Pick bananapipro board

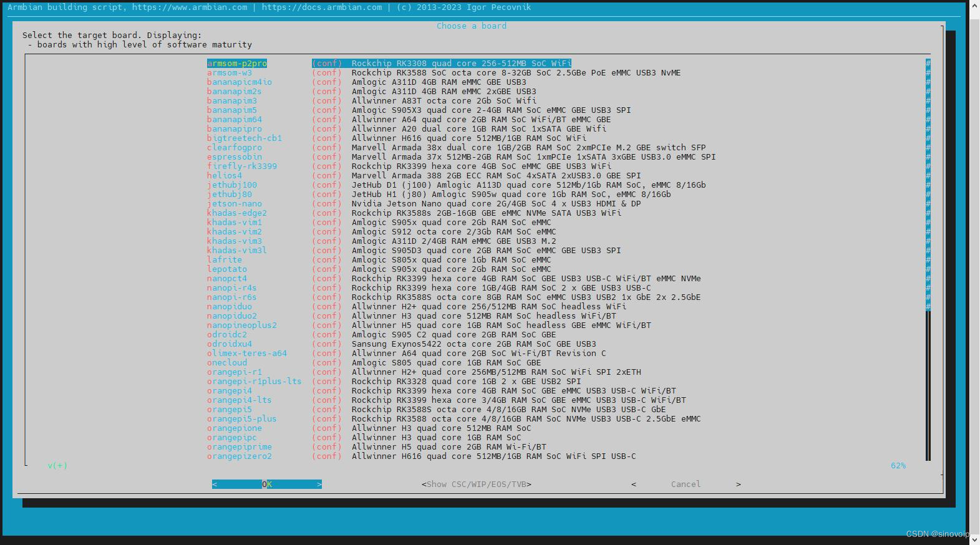[407, 128]
